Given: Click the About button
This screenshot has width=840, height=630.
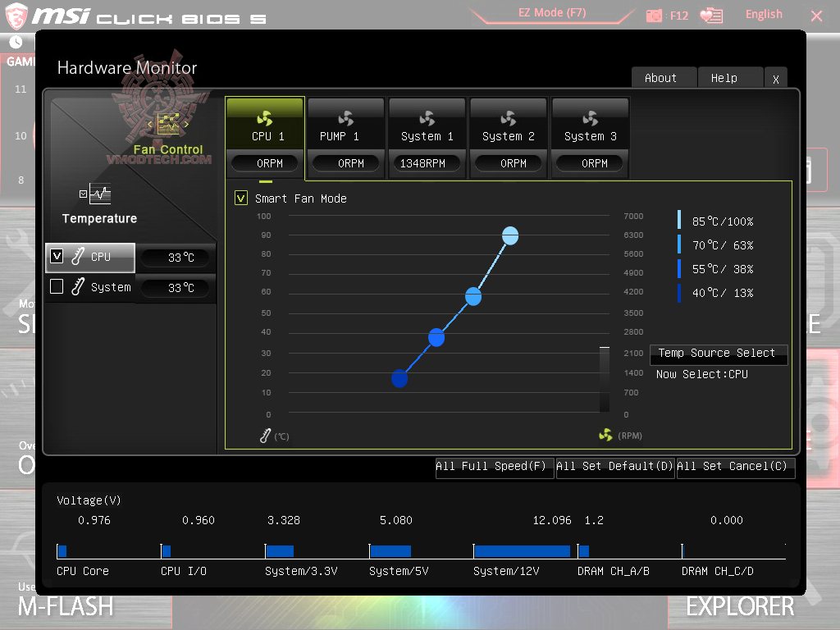Looking at the screenshot, I should point(664,78).
